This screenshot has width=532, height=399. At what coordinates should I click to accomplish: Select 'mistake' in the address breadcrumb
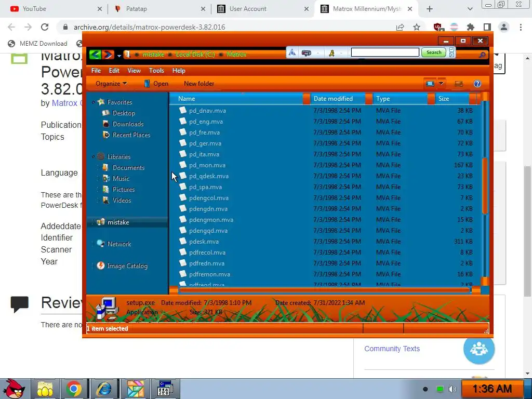153,54
